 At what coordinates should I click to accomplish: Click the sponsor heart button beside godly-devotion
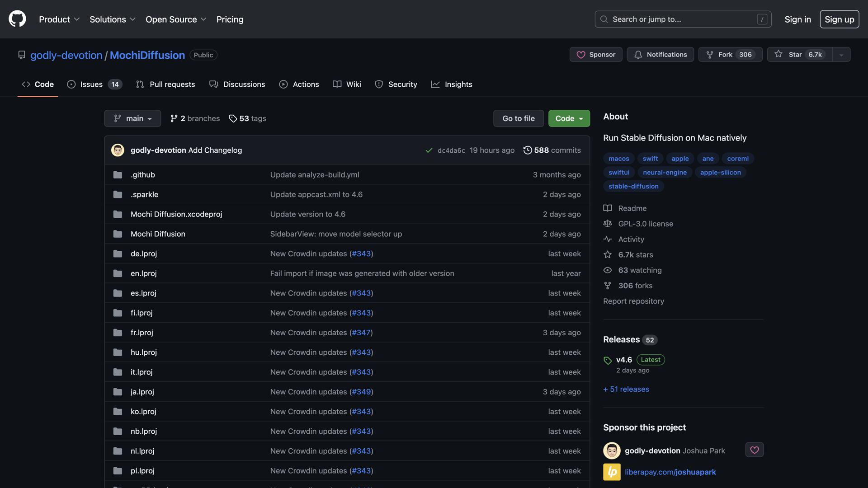(754, 450)
